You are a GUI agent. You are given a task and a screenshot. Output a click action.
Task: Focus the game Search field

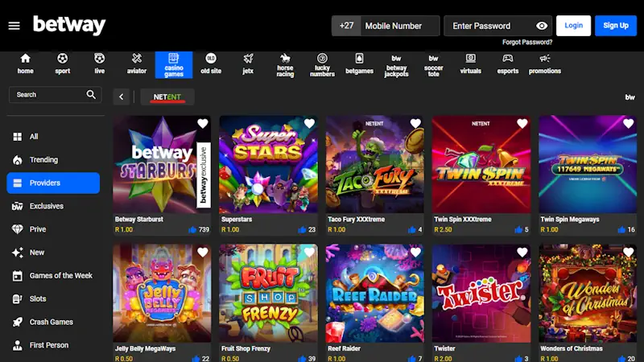click(55, 95)
